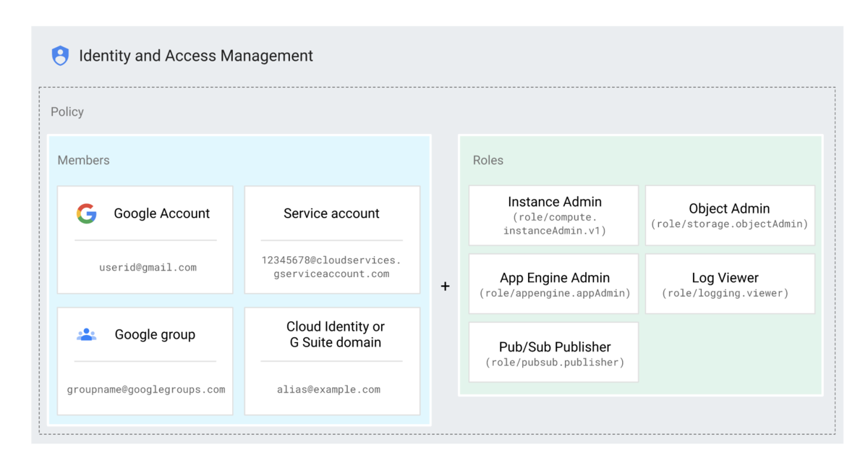Click the Log Viewer role box
Screen dimensions: 868x463
coord(730,284)
